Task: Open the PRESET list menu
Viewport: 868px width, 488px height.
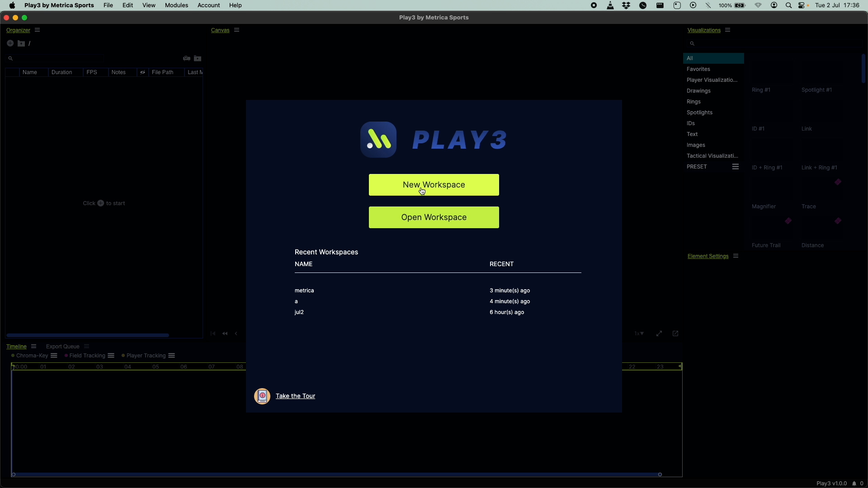Action: coord(736,167)
